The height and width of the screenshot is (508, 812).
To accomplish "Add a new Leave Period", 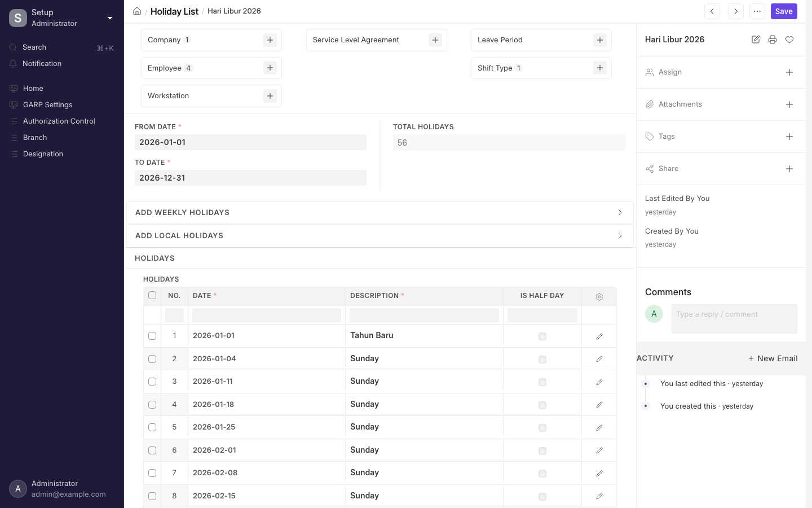I will [600, 40].
